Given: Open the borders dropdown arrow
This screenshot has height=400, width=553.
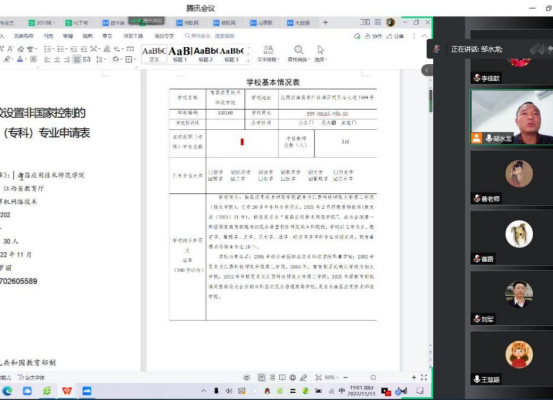Looking at the screenshot, I should pos(134,59).
